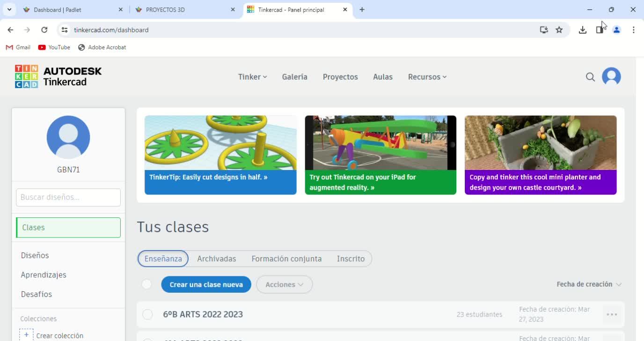This screenshot has height=341, width=644.
Task: Click the Fecha de creación: Mar 27, 2023 text
Action: click(x=555, y=314)
